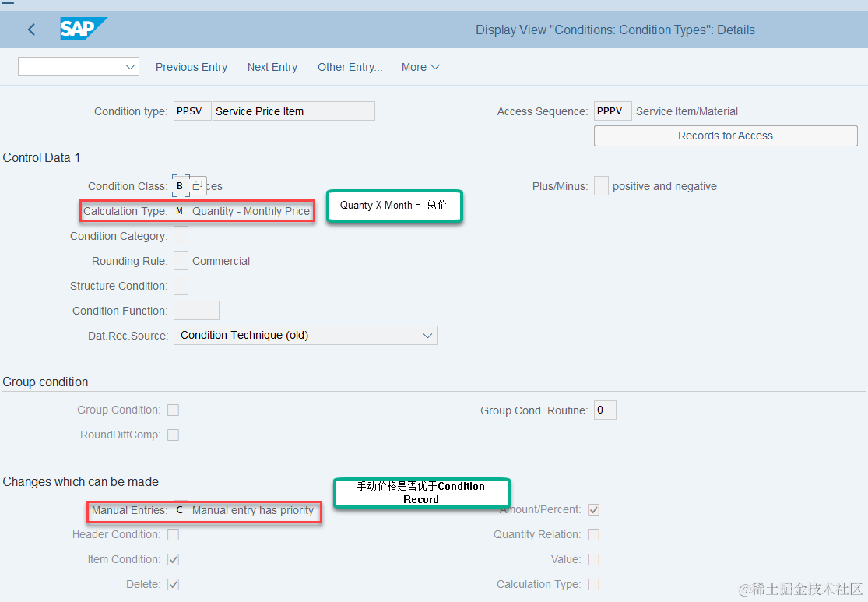Click Condition Function field
Screen dimensions: 868x602
click(x=196, y=311)
